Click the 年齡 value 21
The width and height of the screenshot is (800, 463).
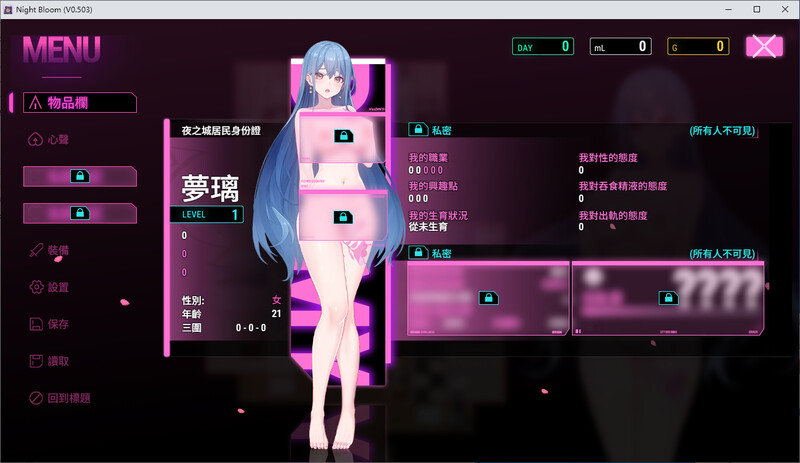point(276,313)
